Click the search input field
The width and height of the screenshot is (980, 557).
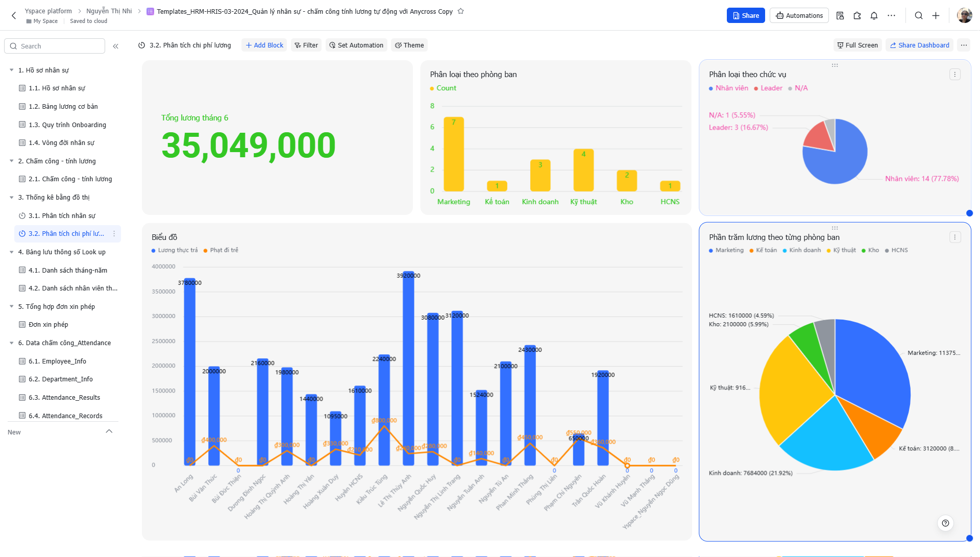[55, 46]
